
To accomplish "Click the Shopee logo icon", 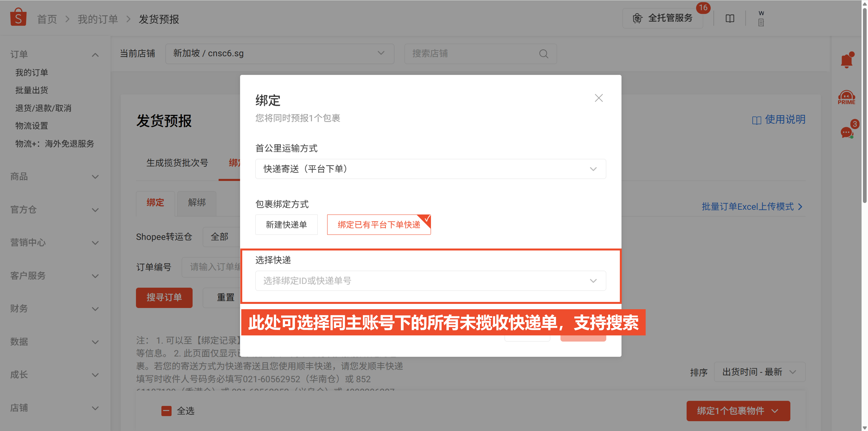I will (18, 17).
